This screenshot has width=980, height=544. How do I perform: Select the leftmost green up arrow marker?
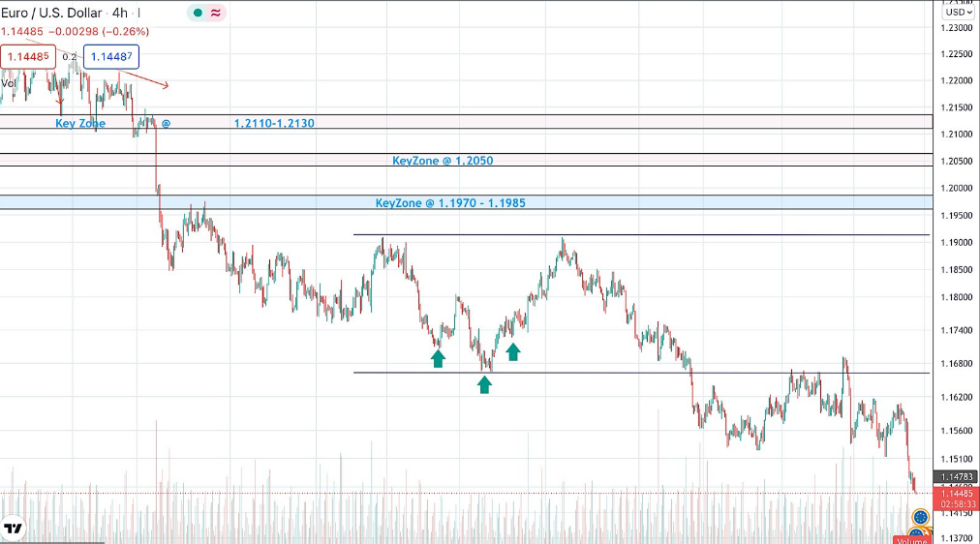[438, 358]
